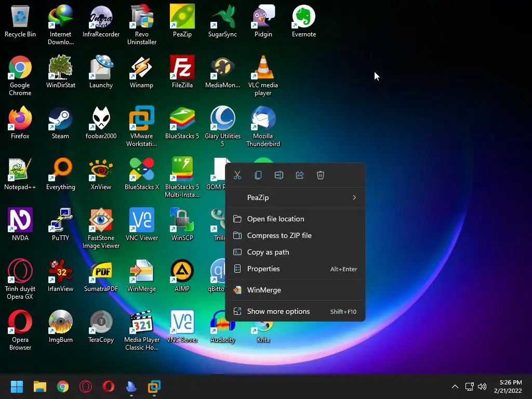Open File Explorer from the taskbar

(39, 387)
